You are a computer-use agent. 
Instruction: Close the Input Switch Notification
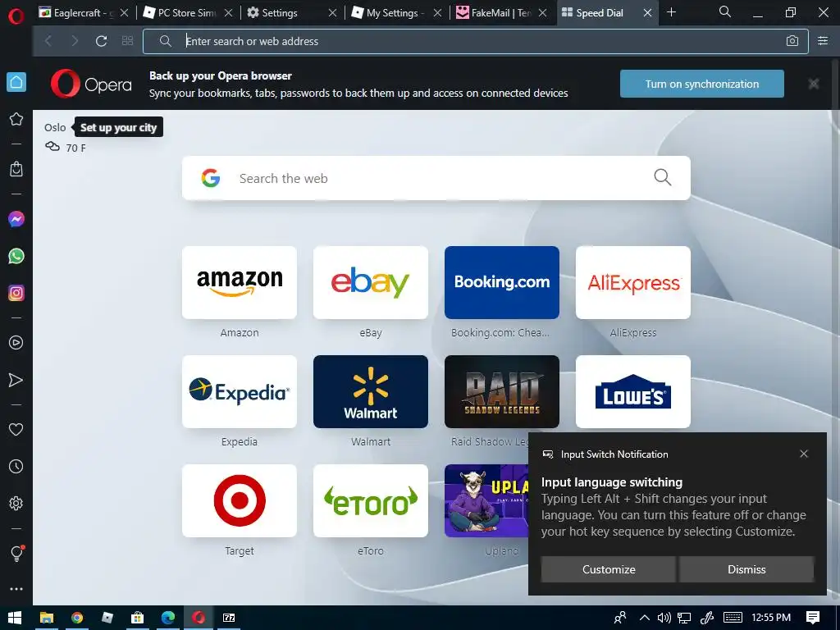[804, 454]
